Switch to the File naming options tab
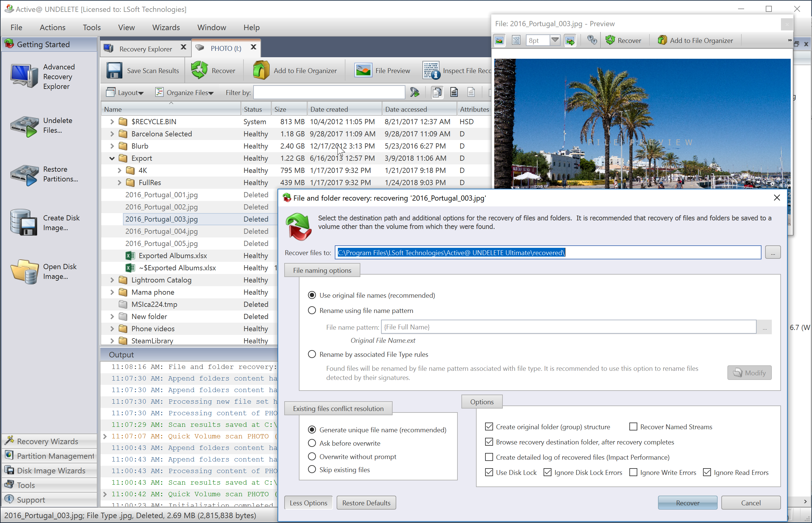Screen dimensions: 812x523 [x=322, y=270]
